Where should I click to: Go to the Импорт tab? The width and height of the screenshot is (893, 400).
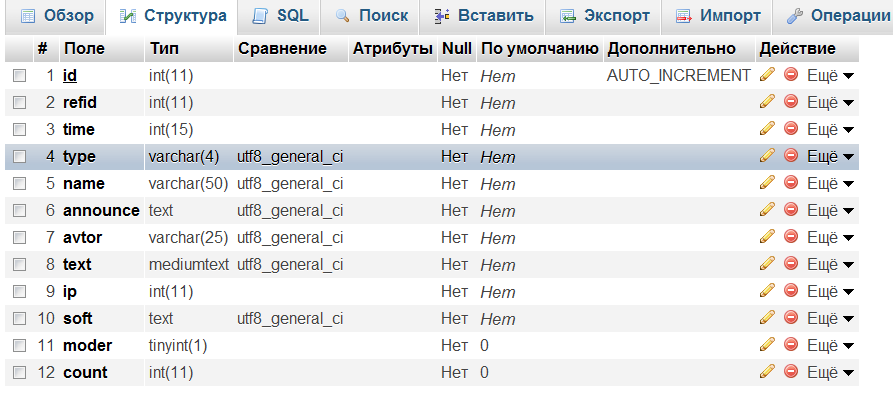[719, 16]
